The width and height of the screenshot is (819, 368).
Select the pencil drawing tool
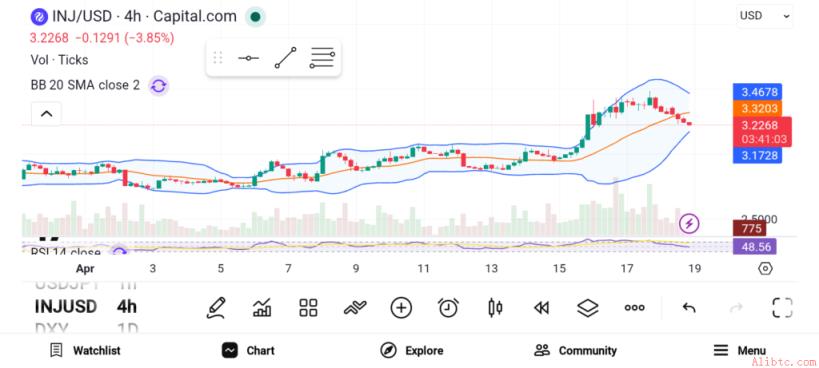[x=216, y=307]
